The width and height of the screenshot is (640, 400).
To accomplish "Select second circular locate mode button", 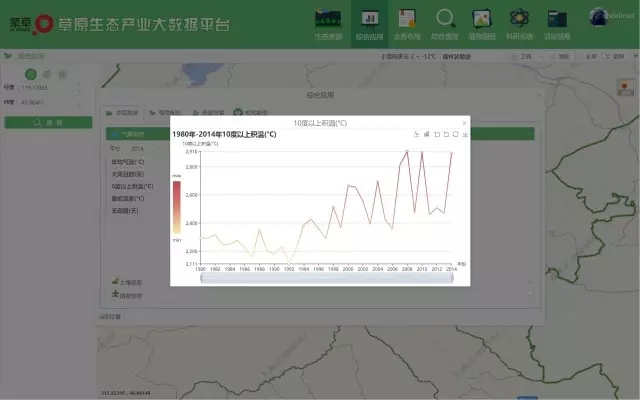I will point(46,74).
